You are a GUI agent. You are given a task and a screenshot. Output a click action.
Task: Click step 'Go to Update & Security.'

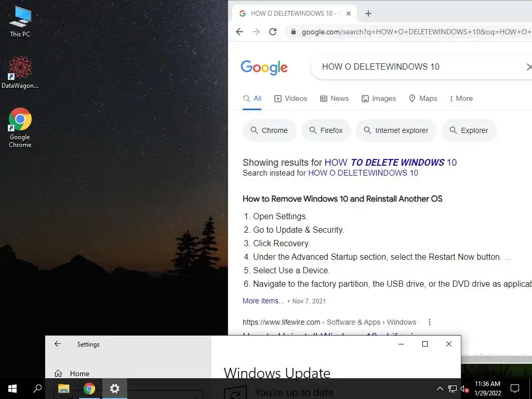(x=299, y=230)
